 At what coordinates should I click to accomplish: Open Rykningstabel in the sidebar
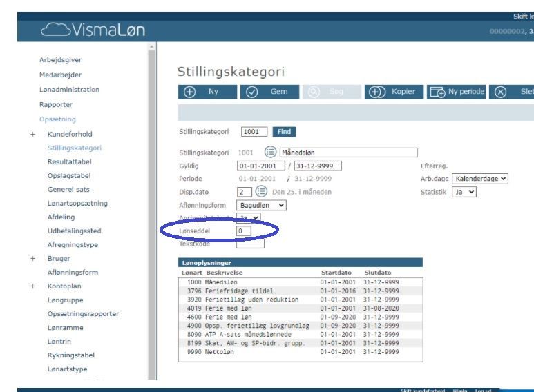pos(71,355)
